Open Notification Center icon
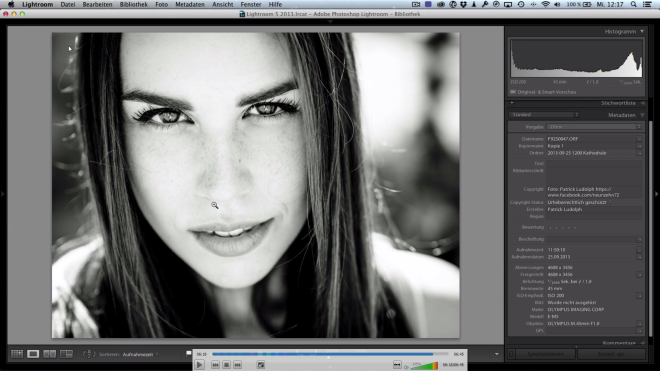Image resolution: width=660 pixels, height=371 pixels. 647,4
